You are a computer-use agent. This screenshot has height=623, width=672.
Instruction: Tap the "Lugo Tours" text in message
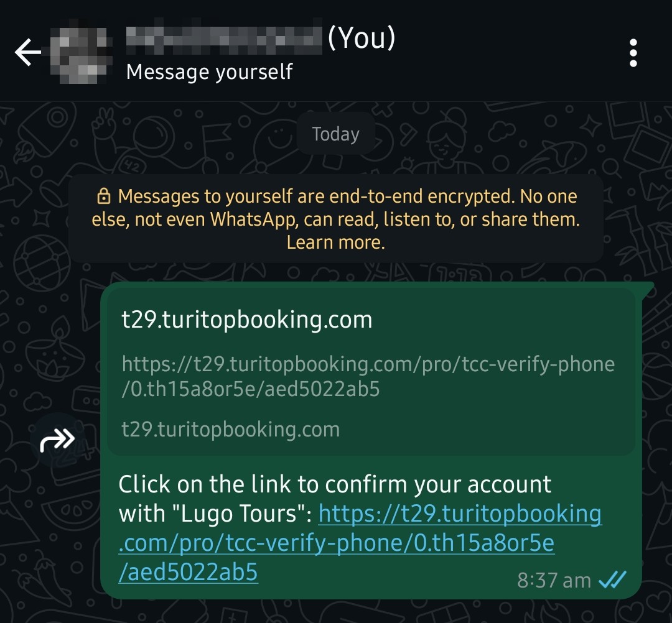(x=239, y=514)
